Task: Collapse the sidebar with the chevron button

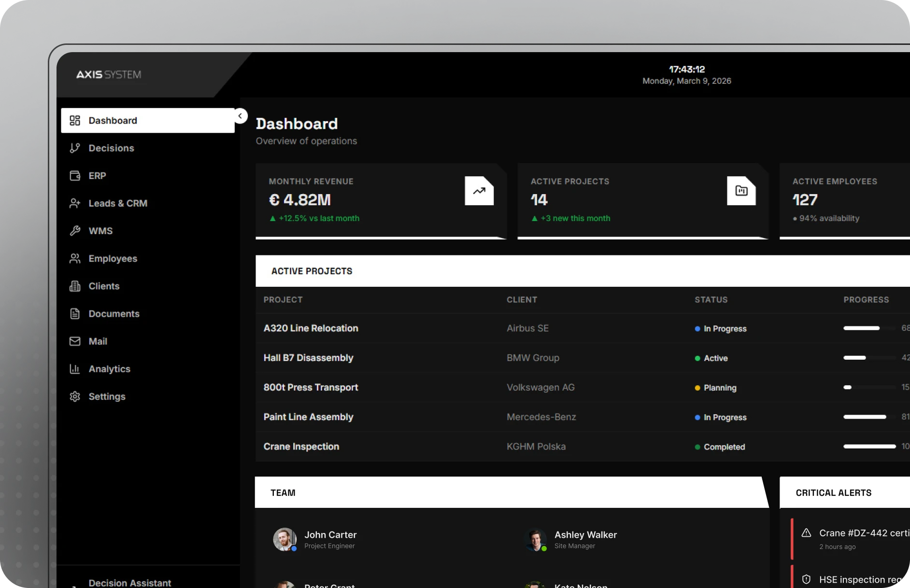Action: tap(240, 116)
